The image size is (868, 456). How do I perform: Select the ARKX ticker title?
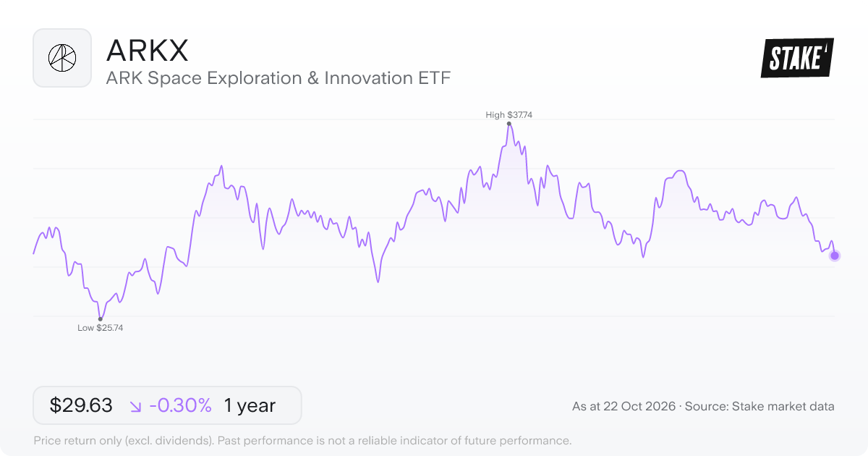(x=148, y=50)
